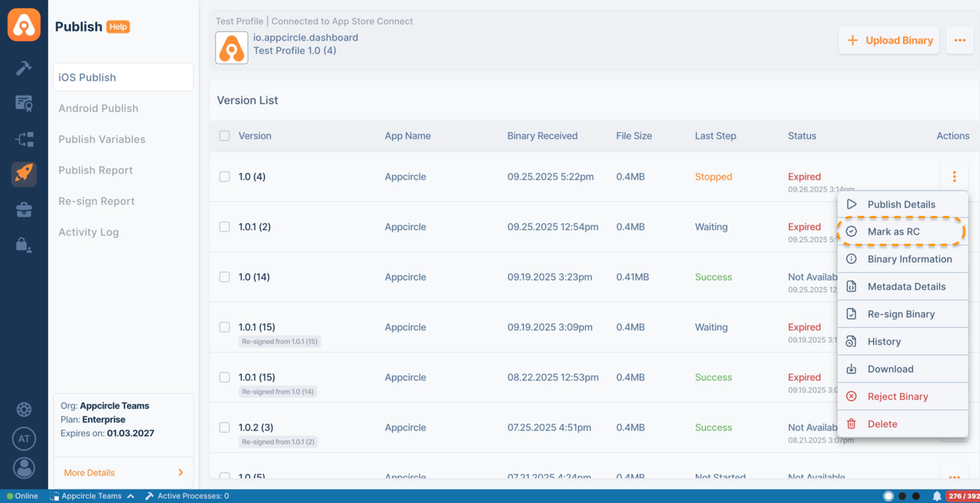Open the AT organization badge icon
Viewport: 980px width, 503px height.
tap(24, 438)
